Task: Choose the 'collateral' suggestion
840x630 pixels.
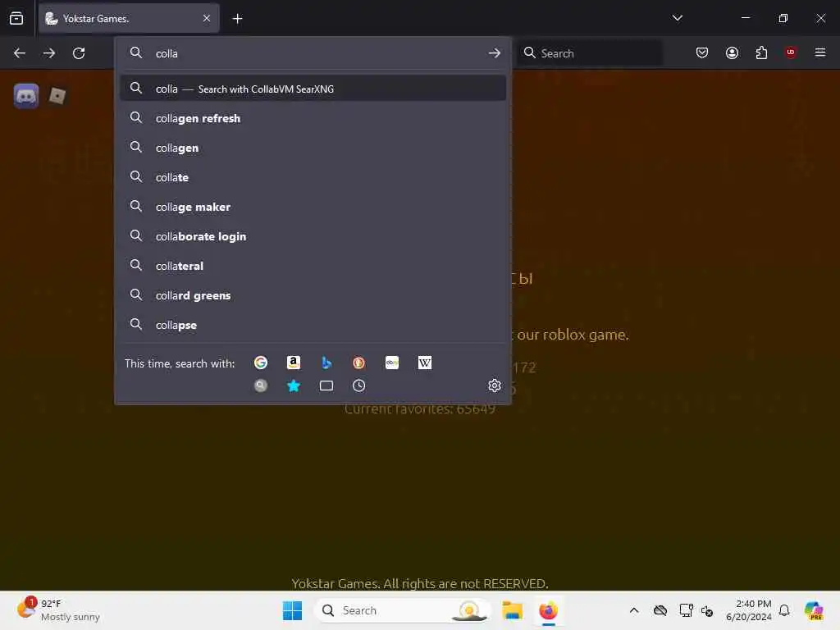Action: point(313,266)
